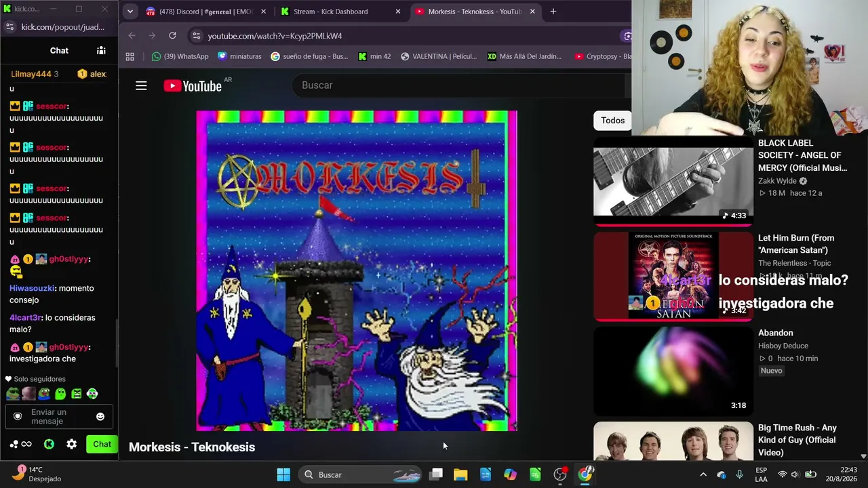Reload the YouTube page
This screenshot has height=488, width=868.
(172, 36)
